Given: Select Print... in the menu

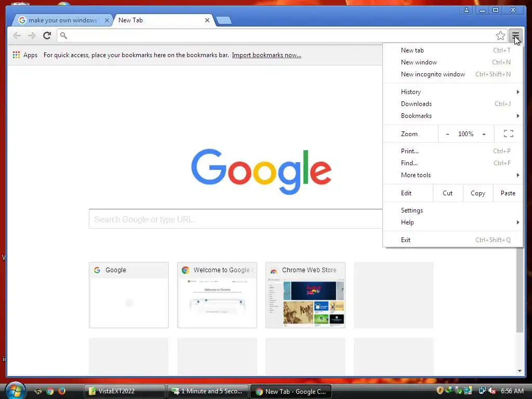Looking at the screenshot, I should [453, 151].
